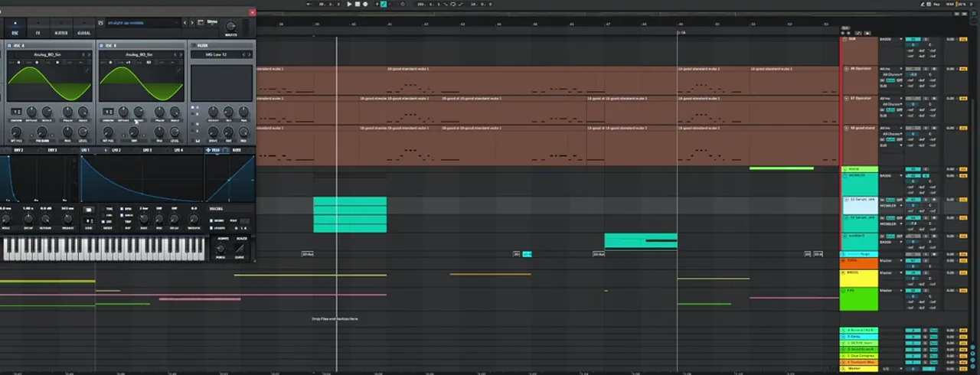Select the LFO 1 tab
980x375 pixels.
85,150
